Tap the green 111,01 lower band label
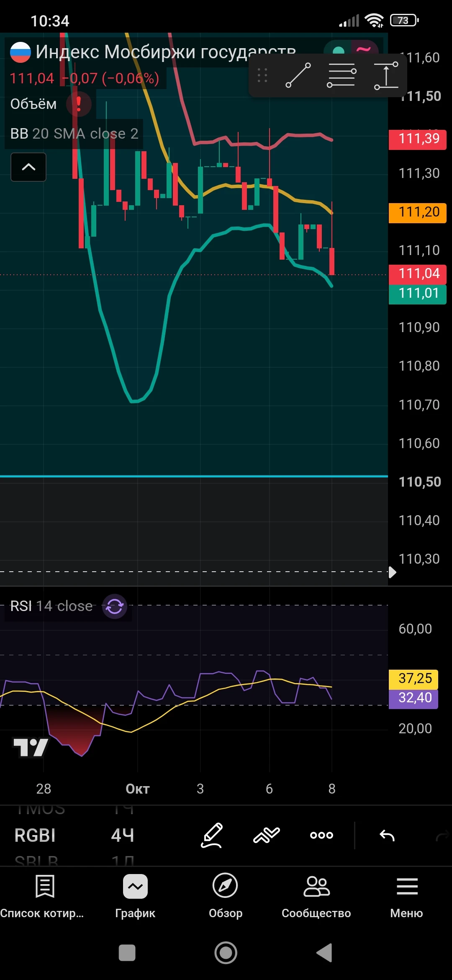452x980 pixels. click(418, 294)
